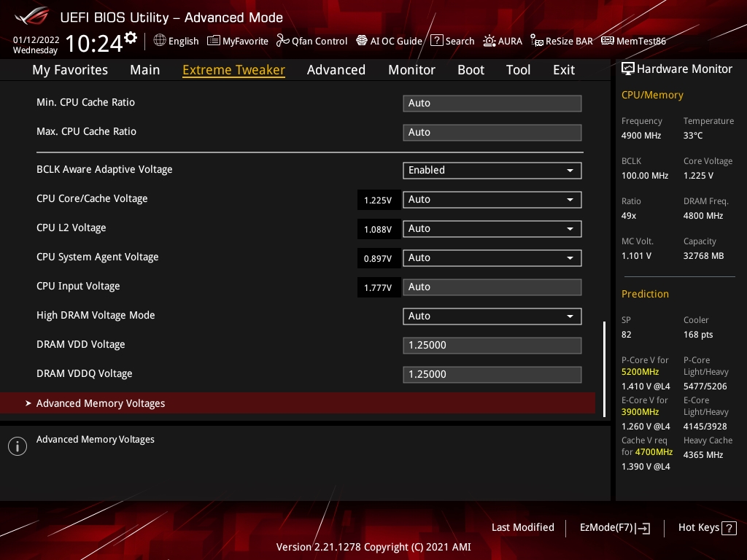This screenshot has width=747, height=560.
Task: Open Advanced Memory Voltages submenu
Action: click(101, 403)
